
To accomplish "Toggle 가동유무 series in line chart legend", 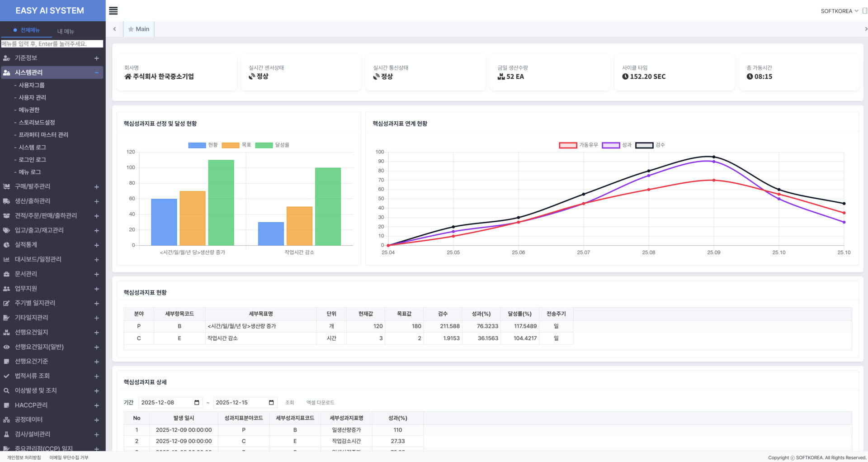I will click(x=578, y=145).
